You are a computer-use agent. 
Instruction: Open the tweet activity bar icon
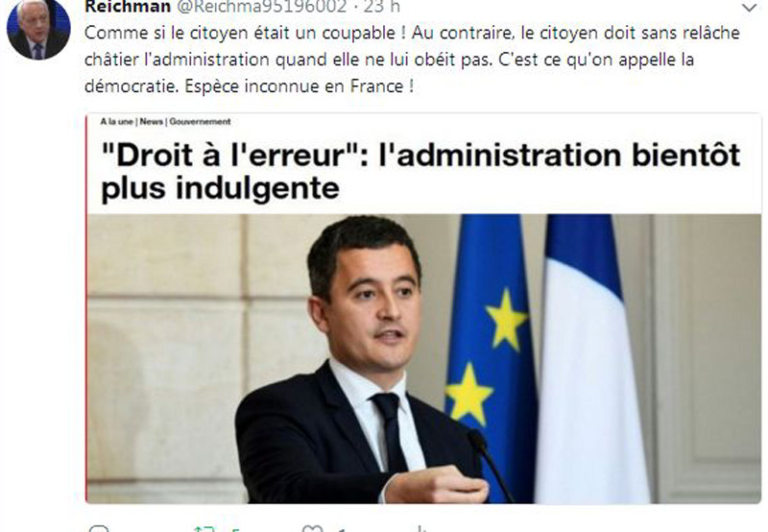point(420,528)
